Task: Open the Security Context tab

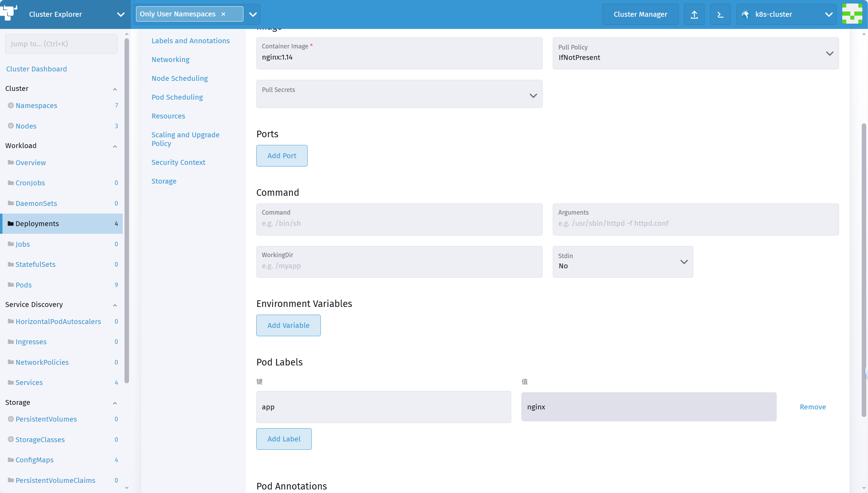Action: pos(178,162)
